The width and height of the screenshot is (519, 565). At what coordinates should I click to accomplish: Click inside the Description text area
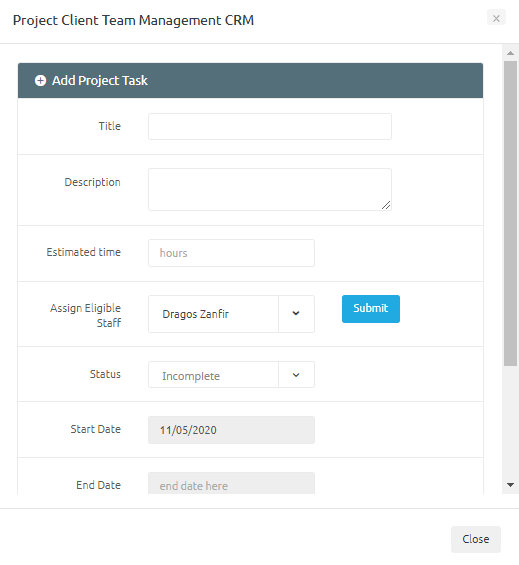pyautogui.click(x=270, y=190)
